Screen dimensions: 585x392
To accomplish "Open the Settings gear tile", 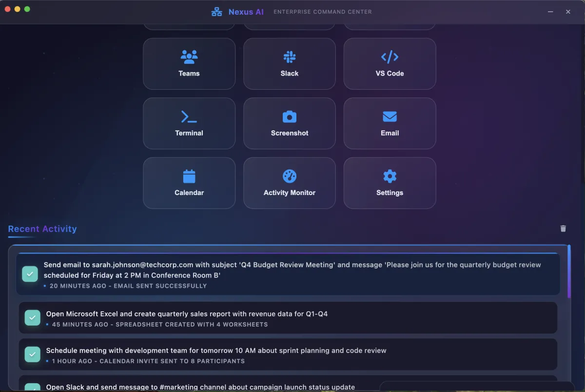I will pyautogui.click(x=390, y=183).
